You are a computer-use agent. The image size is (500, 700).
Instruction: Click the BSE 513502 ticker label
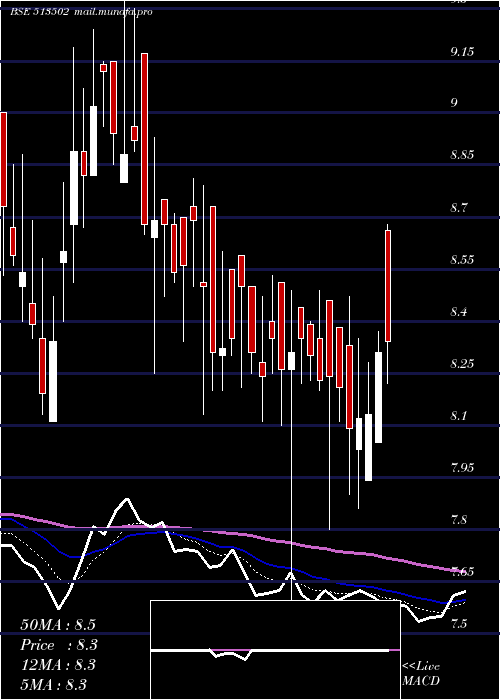(x=39, y=12)
